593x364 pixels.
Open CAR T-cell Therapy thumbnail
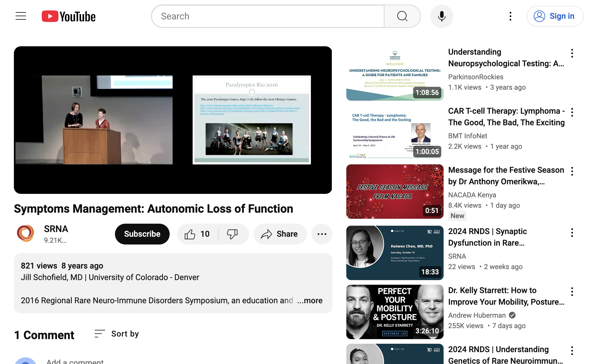395,133
